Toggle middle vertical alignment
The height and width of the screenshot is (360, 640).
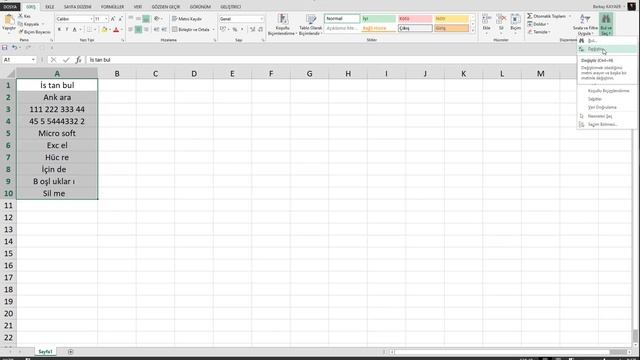pyautogui.click(x=138, y=19)
